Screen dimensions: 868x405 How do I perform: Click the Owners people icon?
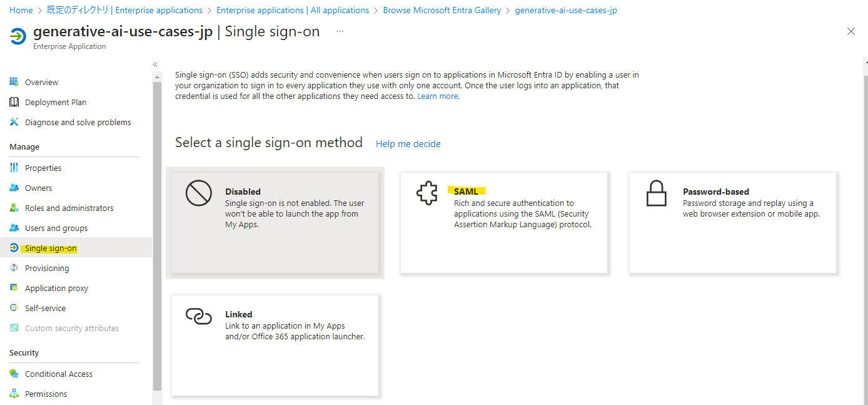(x=14, y=188)
